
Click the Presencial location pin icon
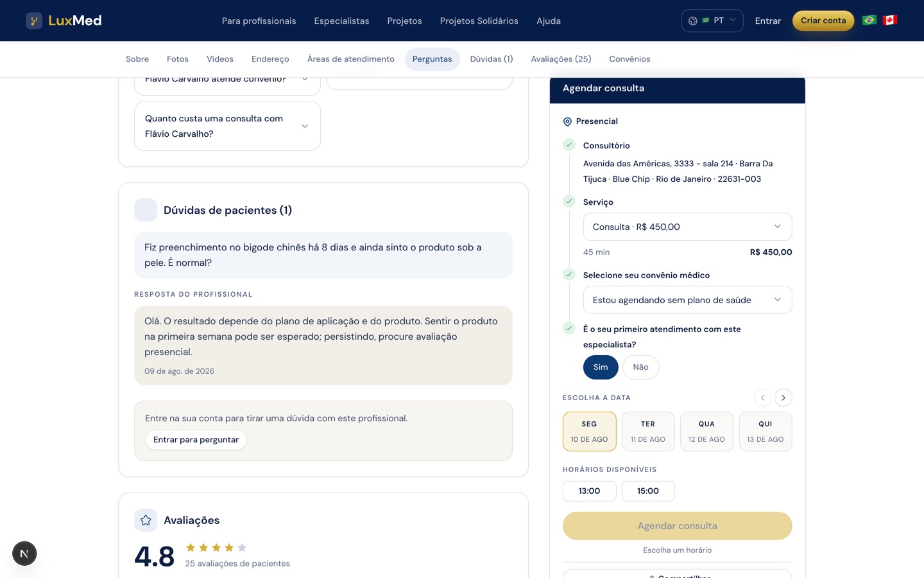click(567, 121)
